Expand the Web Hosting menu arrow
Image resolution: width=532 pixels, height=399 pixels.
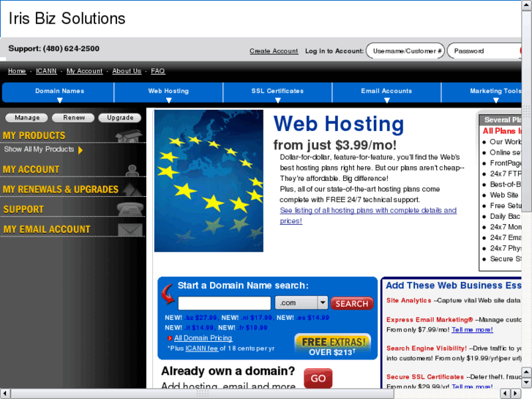168,100
